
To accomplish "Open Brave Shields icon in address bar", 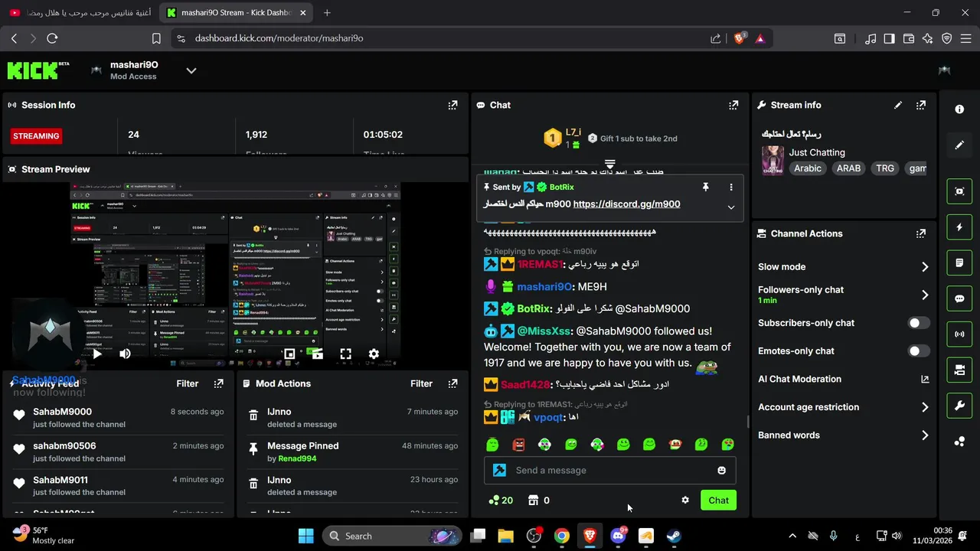I will tap(740, 38).
